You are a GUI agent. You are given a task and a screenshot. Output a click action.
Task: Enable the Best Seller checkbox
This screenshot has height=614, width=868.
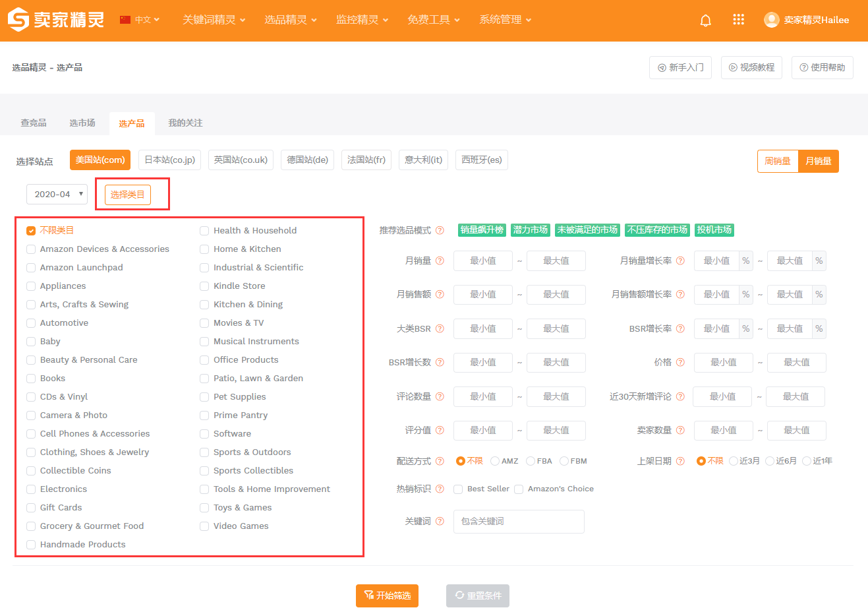(x=458, y=489)
